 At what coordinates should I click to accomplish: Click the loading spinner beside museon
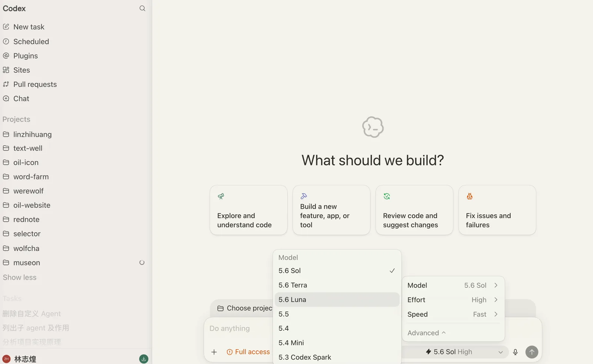tap(142, 262)
